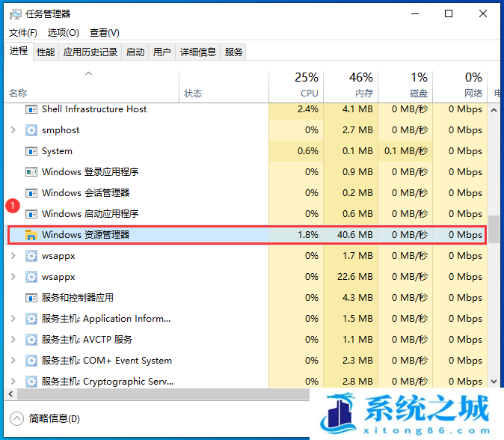
Task: Click the 服务和控制器应用 icon
Action: [x=31, y=298]
